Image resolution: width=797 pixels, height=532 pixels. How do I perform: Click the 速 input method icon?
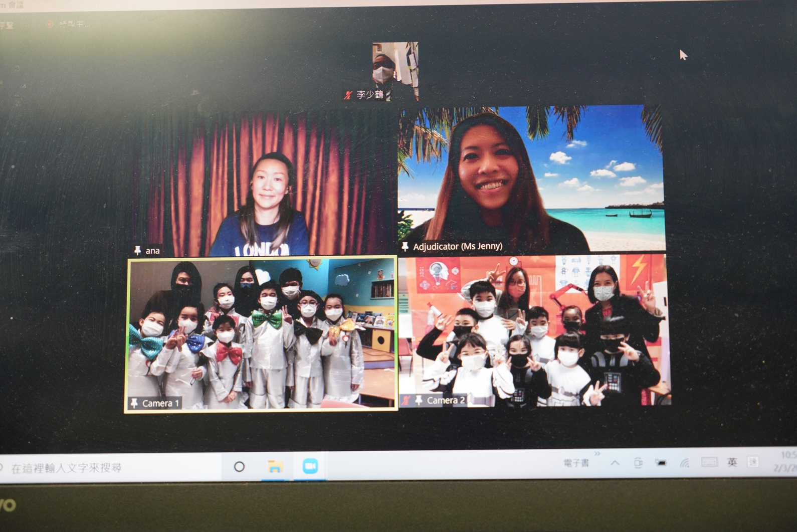coord(753,461)
